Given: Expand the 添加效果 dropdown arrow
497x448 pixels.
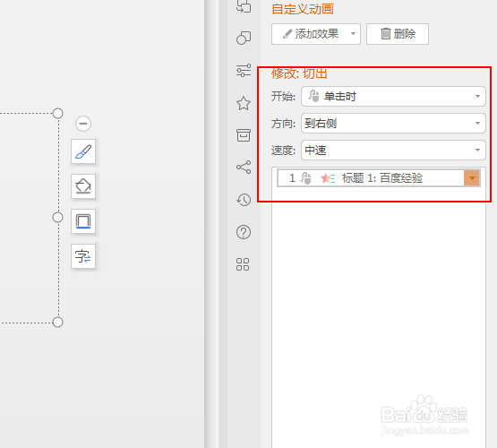Looking at the screenshot, I should click(353, 34).
